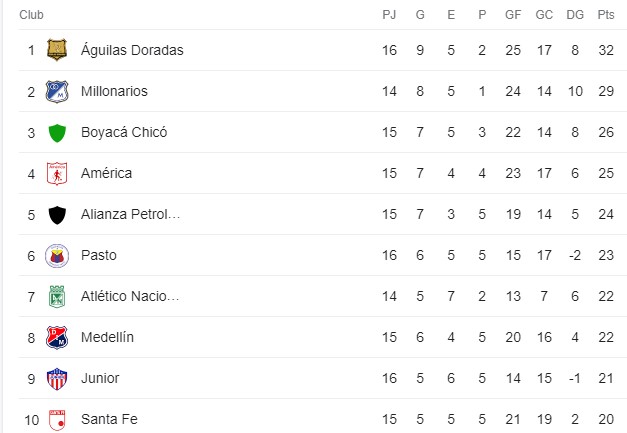This screenshot has height=433, width=627.
Task: Click the PJ column header
Action: [x=389, y=15]
